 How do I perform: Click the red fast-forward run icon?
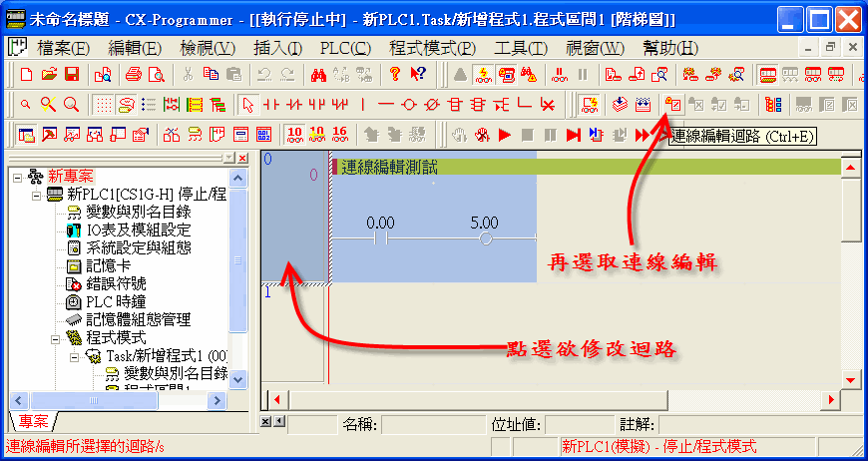[x=643, y=135]
